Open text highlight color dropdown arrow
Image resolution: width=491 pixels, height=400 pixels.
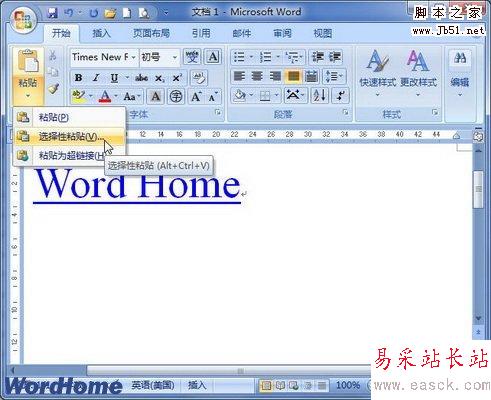[x=91, y=97]
